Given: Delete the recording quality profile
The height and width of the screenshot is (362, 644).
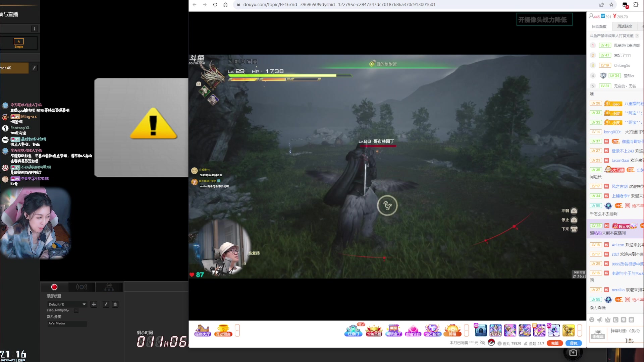Looking at the screenshot, I should tap(115, 304).
